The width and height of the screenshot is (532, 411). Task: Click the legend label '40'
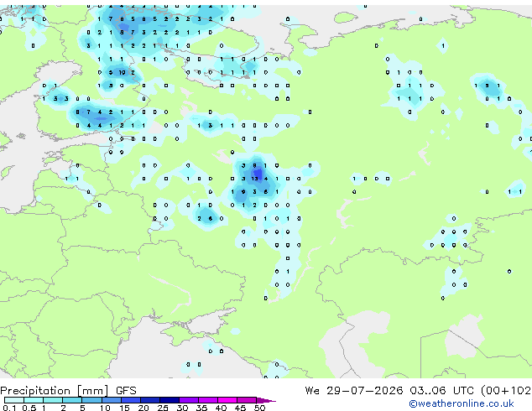point(221,408)
